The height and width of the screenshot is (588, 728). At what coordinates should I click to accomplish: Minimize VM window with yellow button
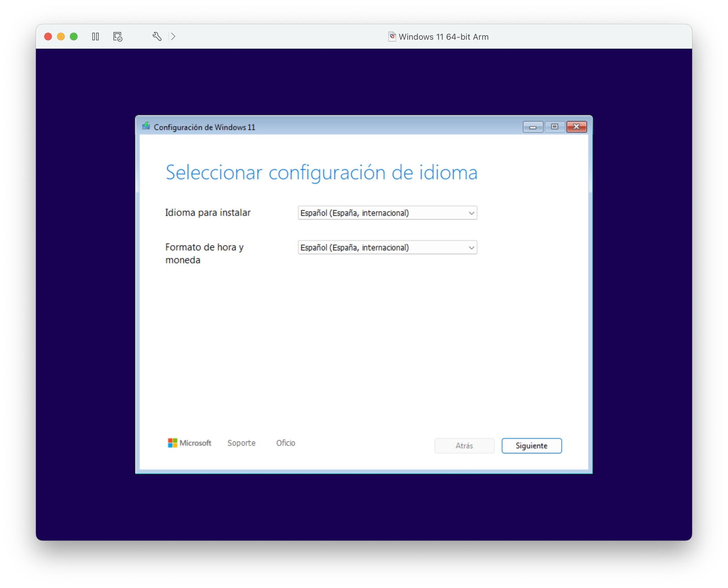coord(61,36)
